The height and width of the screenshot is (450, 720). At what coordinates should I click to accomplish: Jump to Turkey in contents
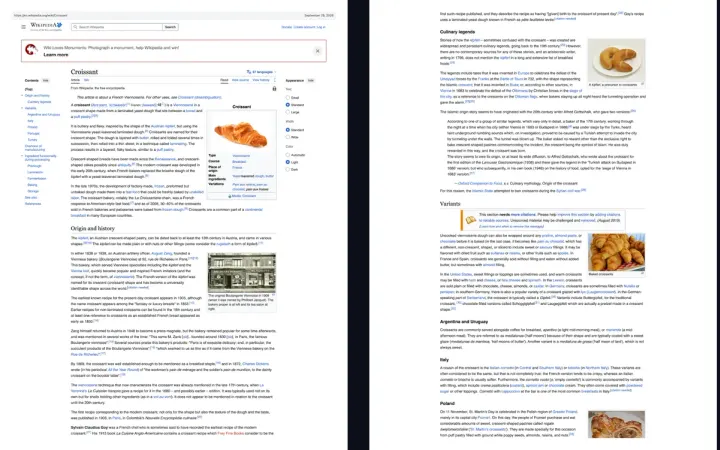(x=32, y=140)
